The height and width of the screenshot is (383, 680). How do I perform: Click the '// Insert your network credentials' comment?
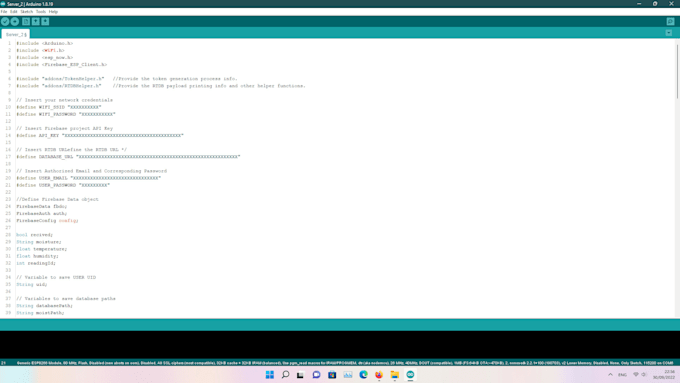pos(65,100)
